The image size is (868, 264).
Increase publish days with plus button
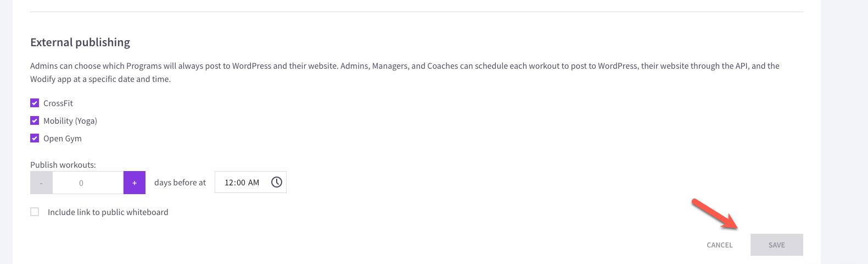135,183
